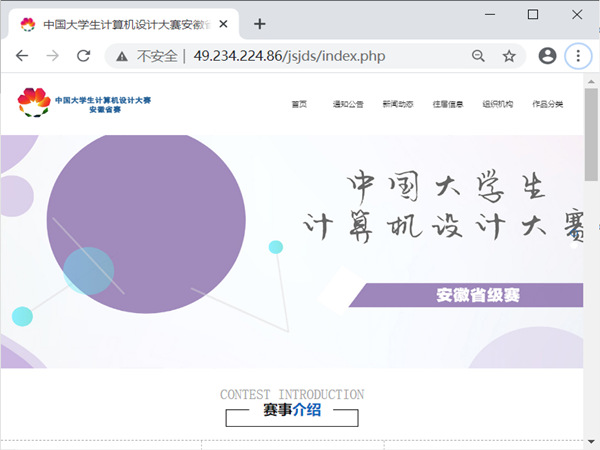Open 往届信息 navigation link
The height and width of the screenshot is (450, 600).
(x=447, y=104)
